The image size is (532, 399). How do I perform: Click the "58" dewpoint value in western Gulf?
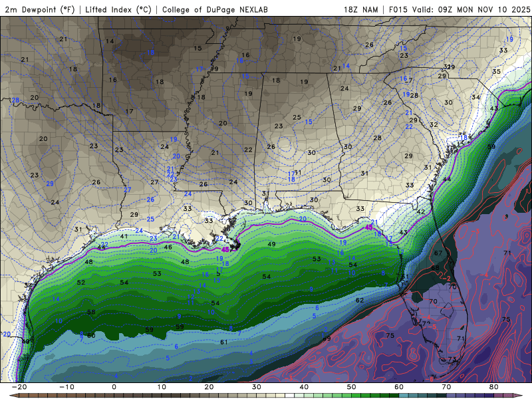coord(91,312)
